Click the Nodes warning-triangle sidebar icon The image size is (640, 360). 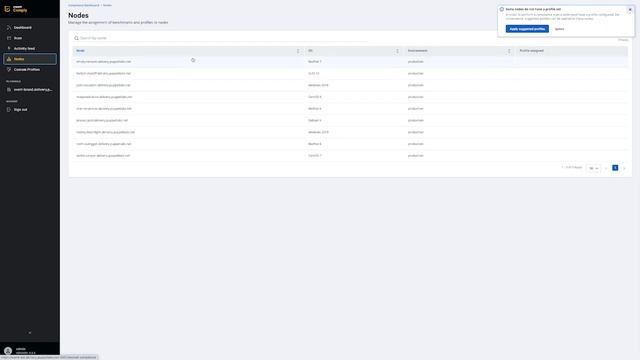pyautogui.click(x=9, y=59)
